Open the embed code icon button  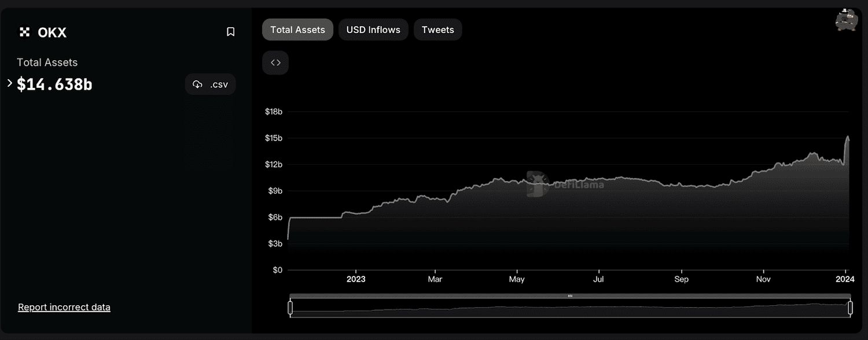275,62
